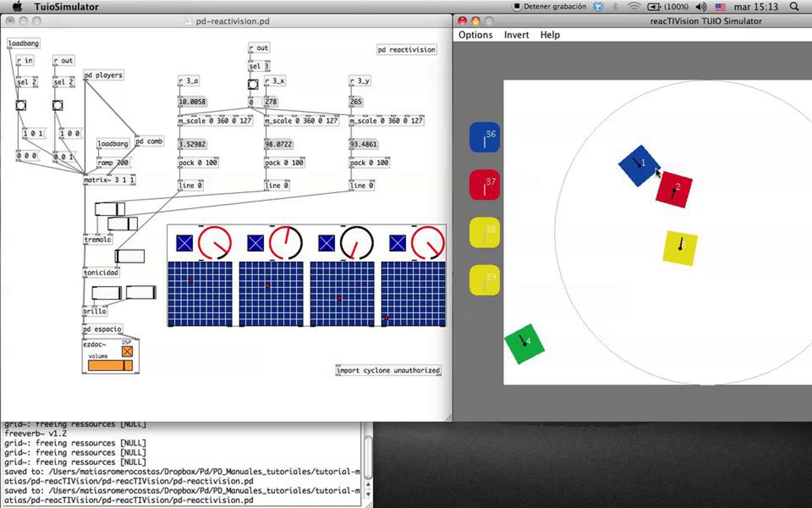Click the first red rotary knob
Screen dimensions: 812x508
click(x=214, y=243)
